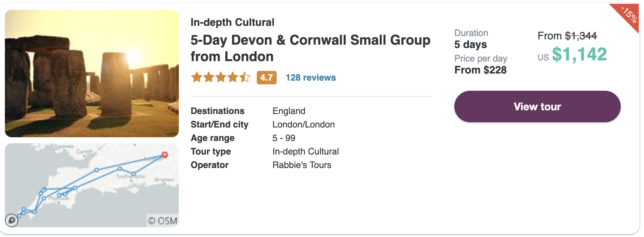Image resolution: width=644 pixels, height=237 pixels.
Task: Open the Stonehenge tour photo
Action: click(92, 73)
